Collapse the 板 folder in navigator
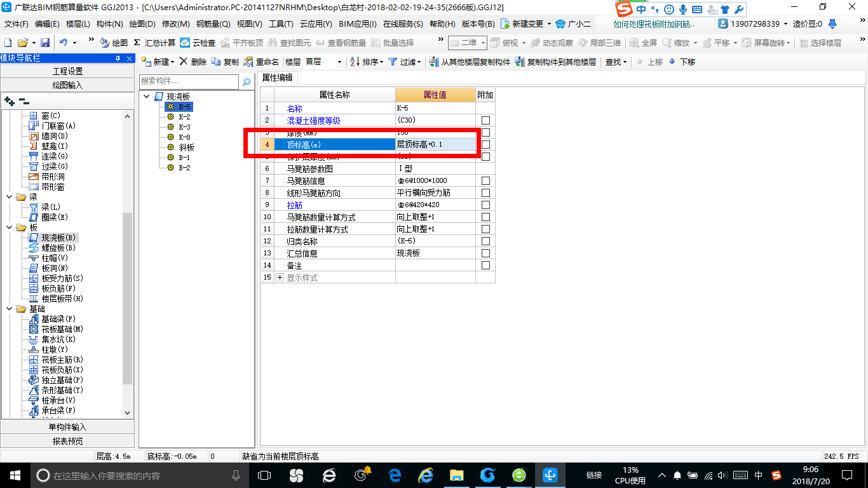The width and height of the screenshot is (868, 488). tap(10, 227)
